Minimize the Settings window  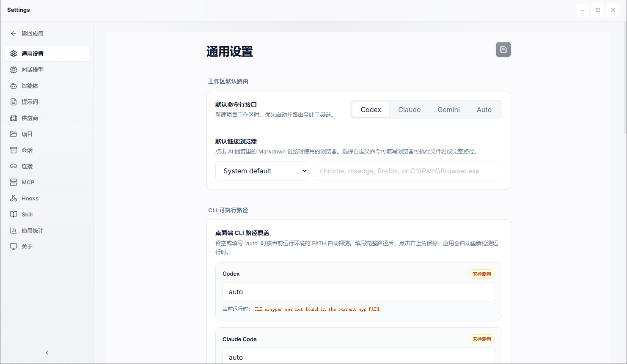coord(583,10)
